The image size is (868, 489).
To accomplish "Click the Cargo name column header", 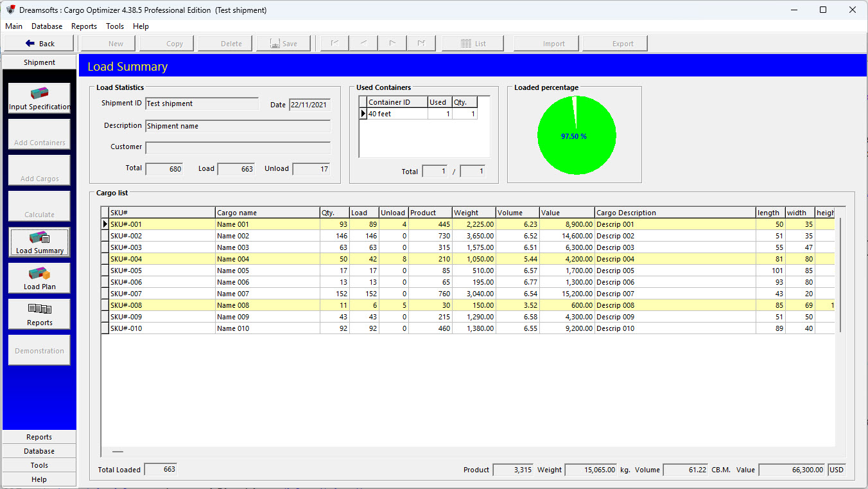I will pos(267,213).
